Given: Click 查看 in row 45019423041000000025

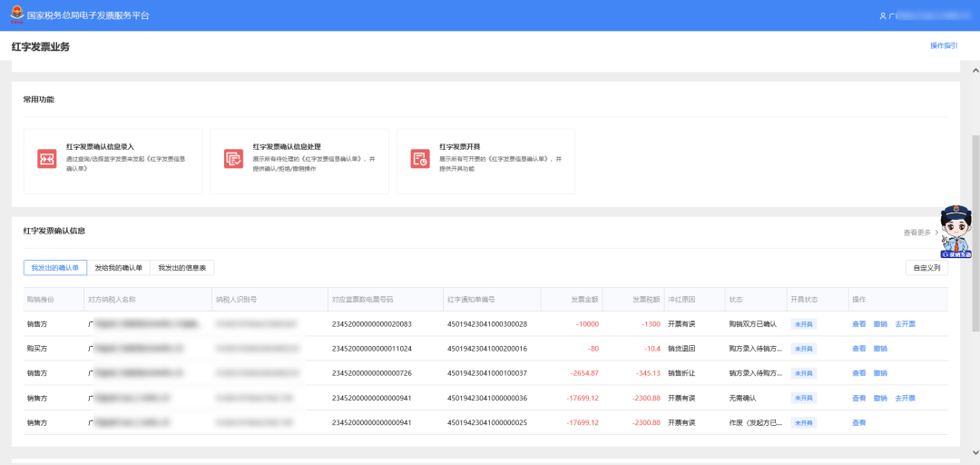Looking at the screenshot, I should coord(858,422).
